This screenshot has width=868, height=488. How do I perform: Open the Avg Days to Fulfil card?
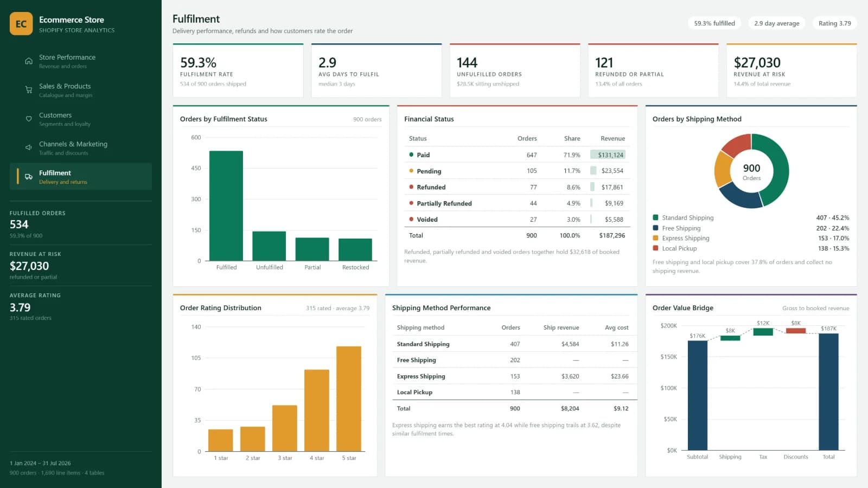click(x=376, y=70)
